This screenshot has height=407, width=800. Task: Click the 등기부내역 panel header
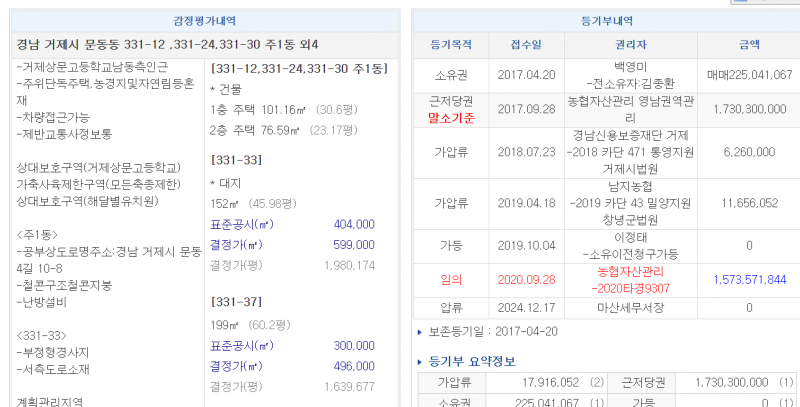click(x=606, y=20)
